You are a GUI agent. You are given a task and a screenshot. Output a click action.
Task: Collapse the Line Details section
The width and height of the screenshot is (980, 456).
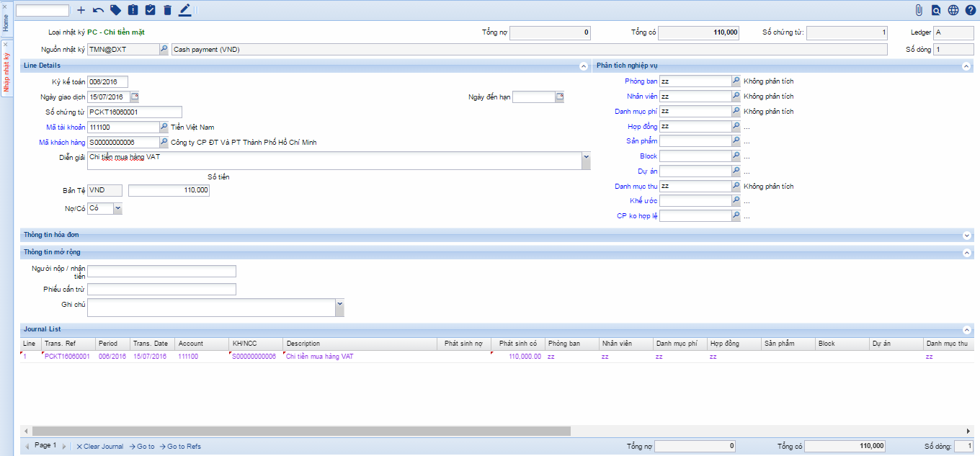point(584,66)
